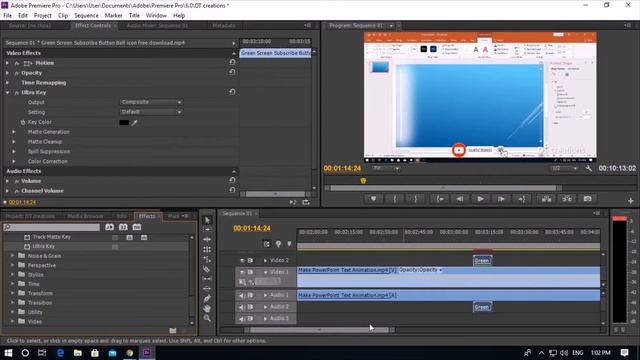Click Step Forward one frame
Image resolution: width=640 pixels, height=360 pixels.
coord(501,199)
